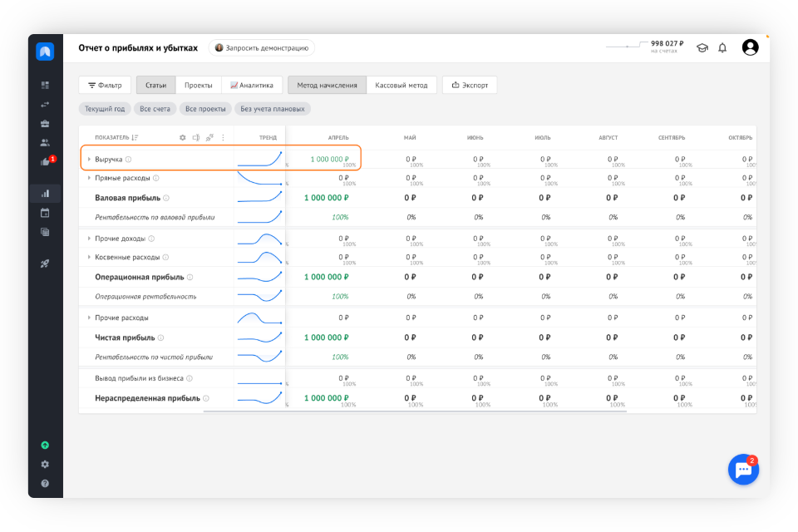This screenshot has width=798, height=532.
Task: Open the dashboard grid icon in sidebar
Action: (45, 85)
